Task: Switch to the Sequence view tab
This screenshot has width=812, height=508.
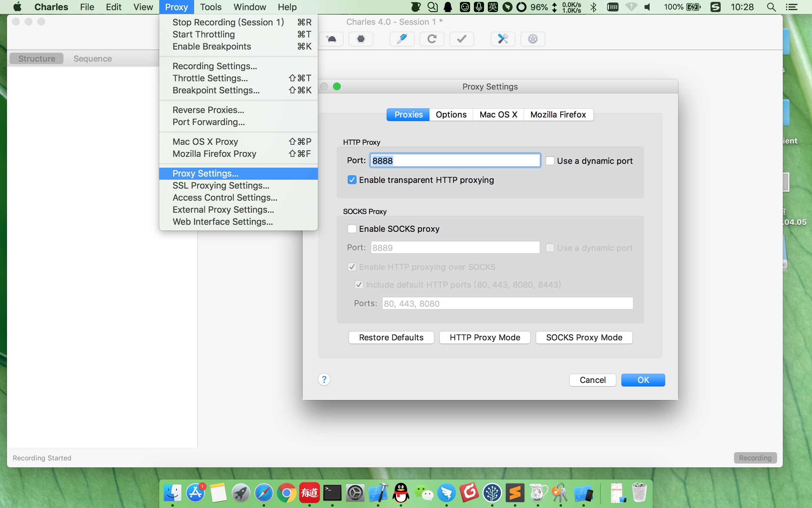Action: pos(93,58)
